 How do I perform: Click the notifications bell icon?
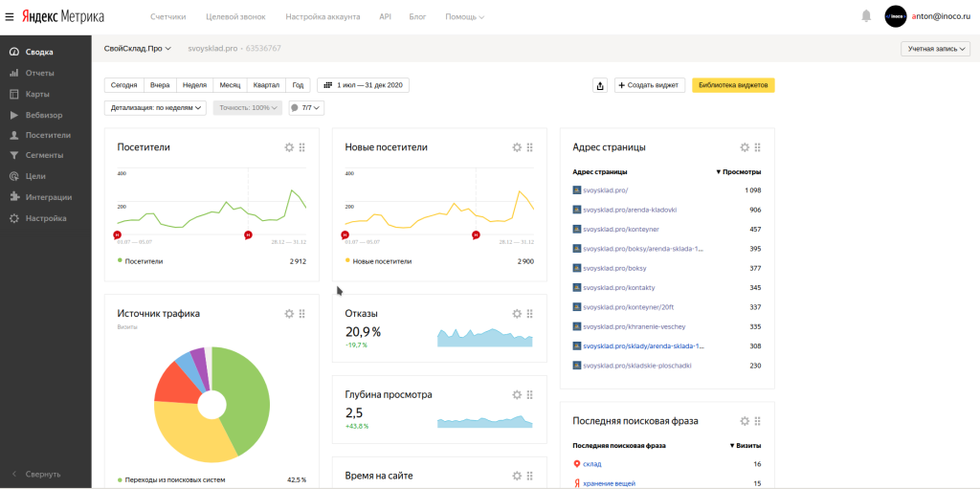(866, 16)
